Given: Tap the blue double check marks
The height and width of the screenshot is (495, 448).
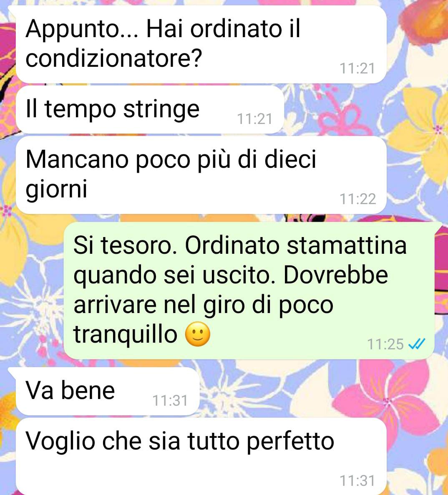Looking at the screenshot, I should (417, 344).
